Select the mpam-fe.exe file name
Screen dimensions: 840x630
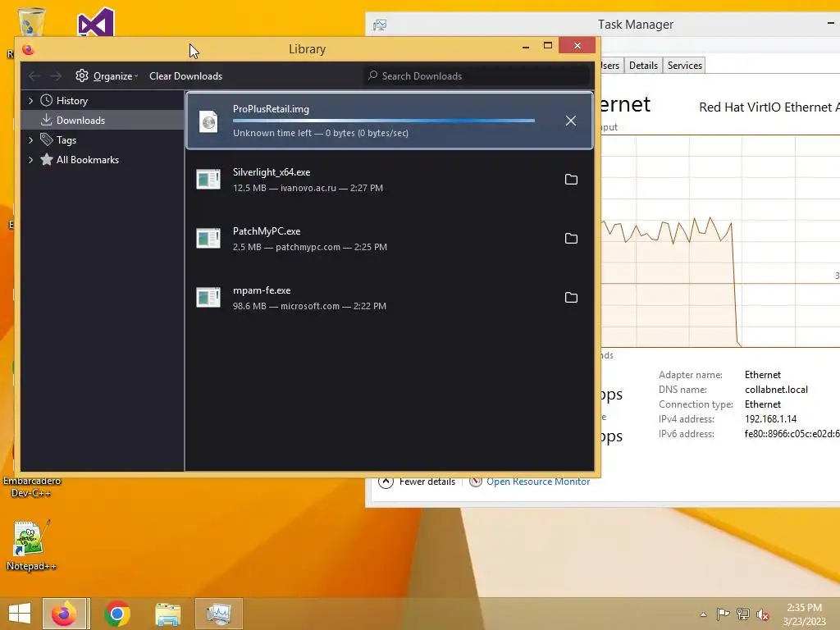click(x=262, y=290)
